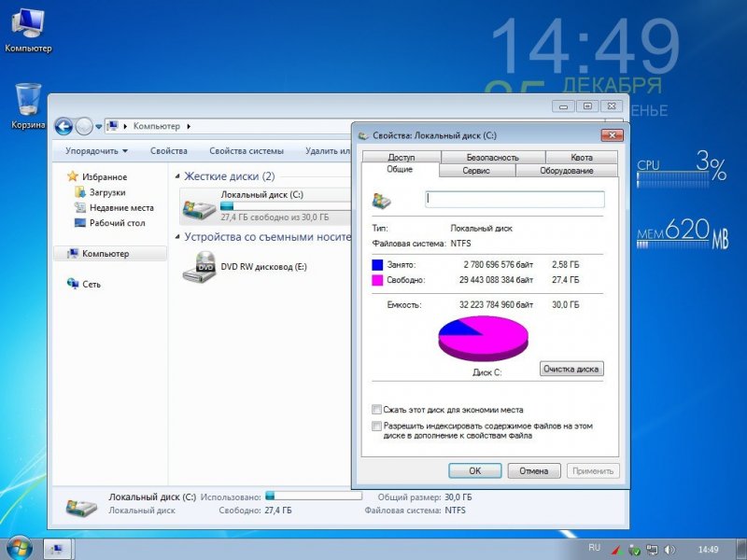Open the Компьютер desktop icon
This screenshot has height=560, width=747.
(x=28, y=31)
